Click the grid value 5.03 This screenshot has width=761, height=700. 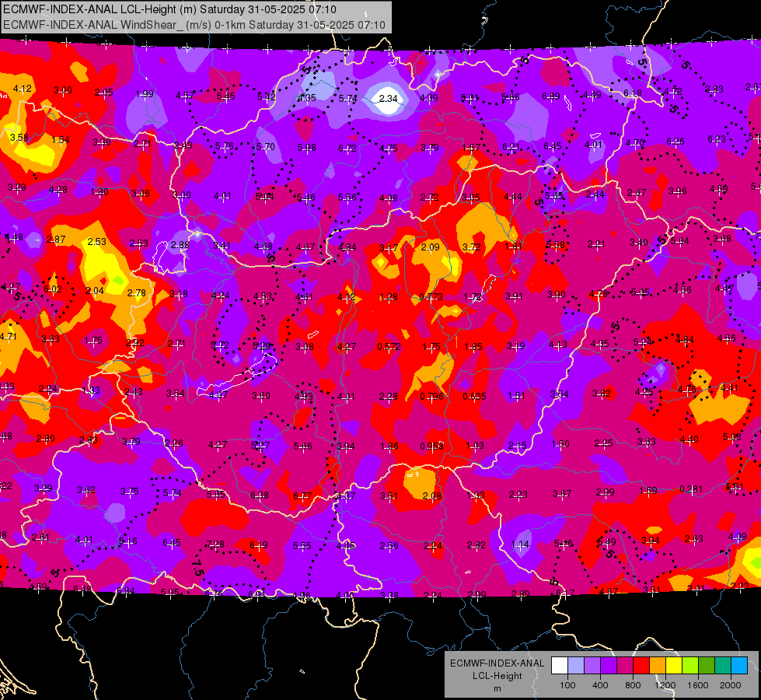coord(732,436)
